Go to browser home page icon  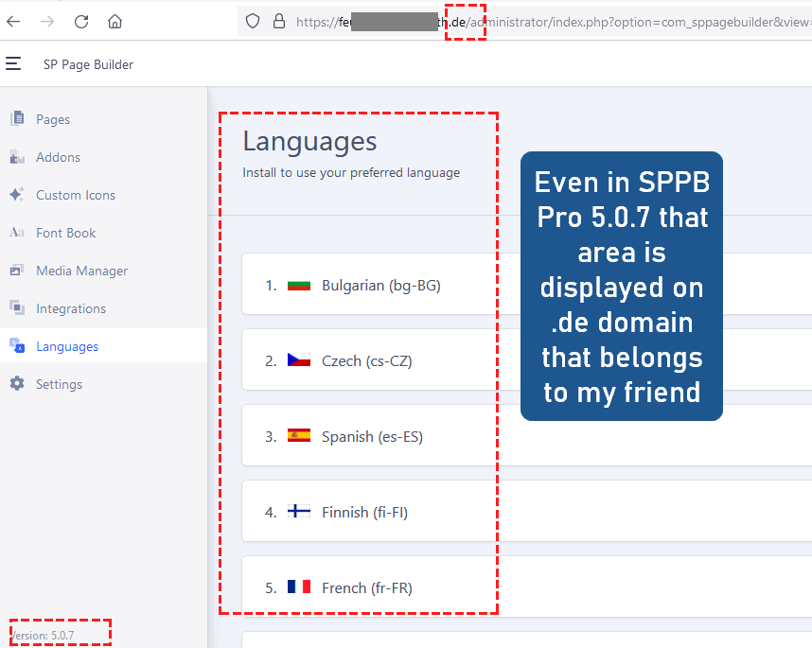click(x=115, y=21)
